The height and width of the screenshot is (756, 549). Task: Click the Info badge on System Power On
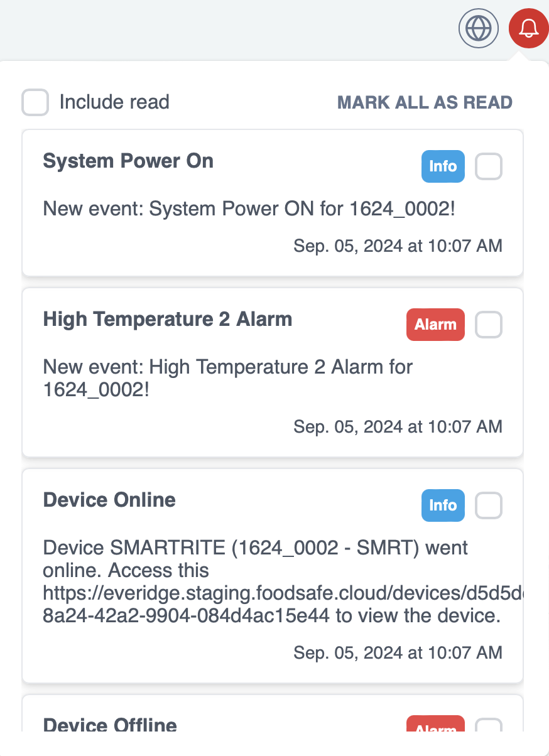[442, 167]
